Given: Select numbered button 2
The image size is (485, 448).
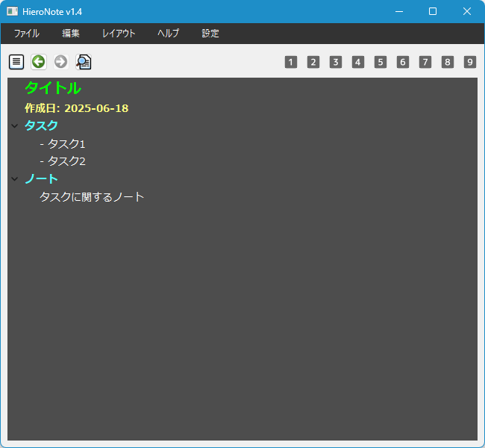Looking at the screenshot, I should point(313,62).
